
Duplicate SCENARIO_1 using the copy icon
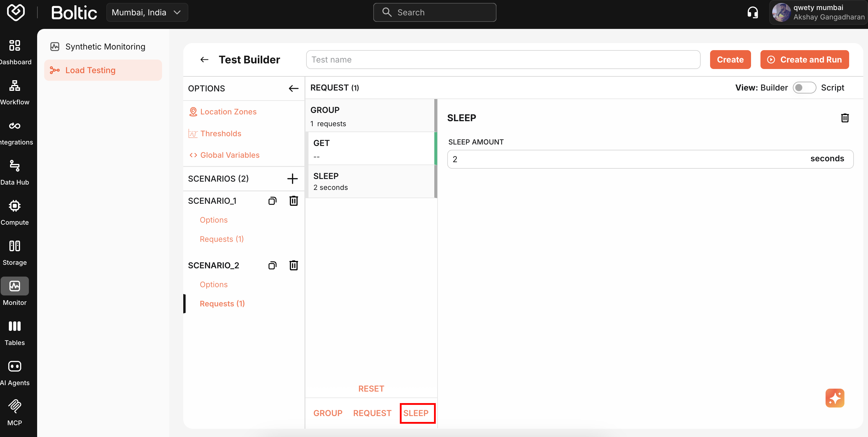point(272,201)
